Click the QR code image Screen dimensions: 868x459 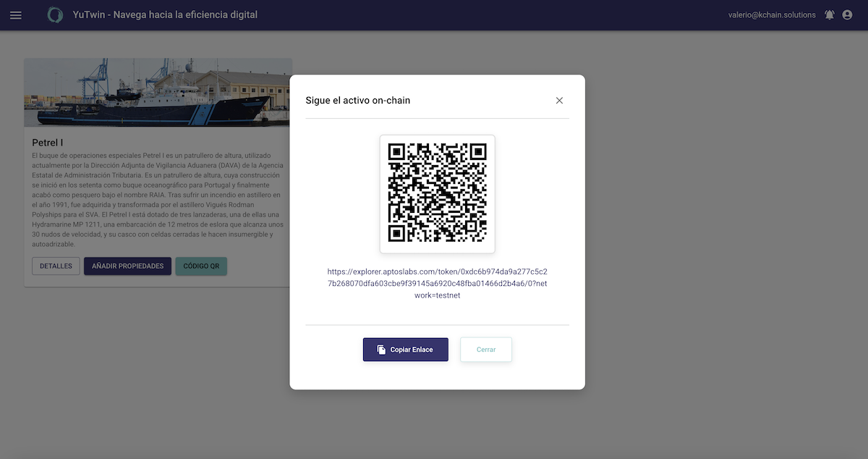pos(438,193)
